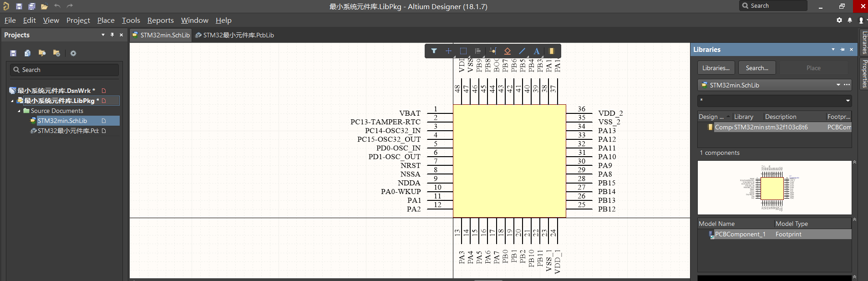Select the dashed rectangle selection tool
Viewport: 868px width, 281px height.
coord(463,51)
